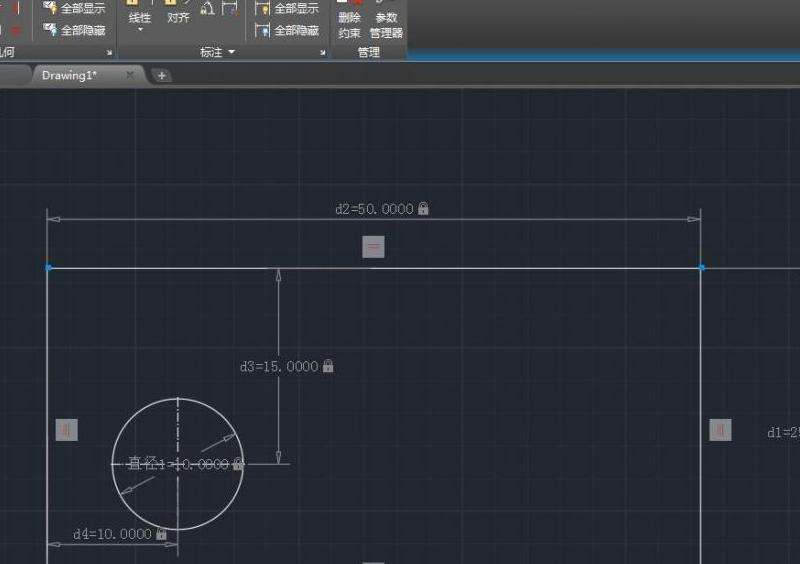The image size is (800, 564).
Task: Open the 参数管理器 (Parameters Manager)
Action: pos(386,20)
